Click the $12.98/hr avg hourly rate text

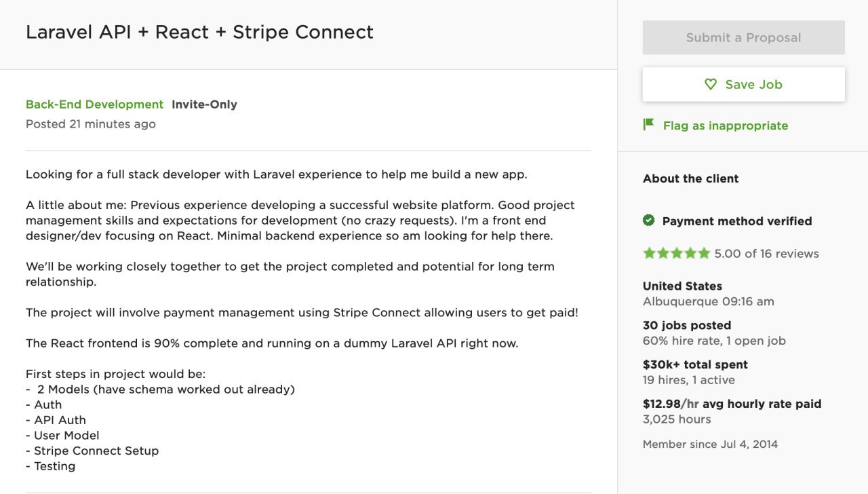click(x=732, y=404)
